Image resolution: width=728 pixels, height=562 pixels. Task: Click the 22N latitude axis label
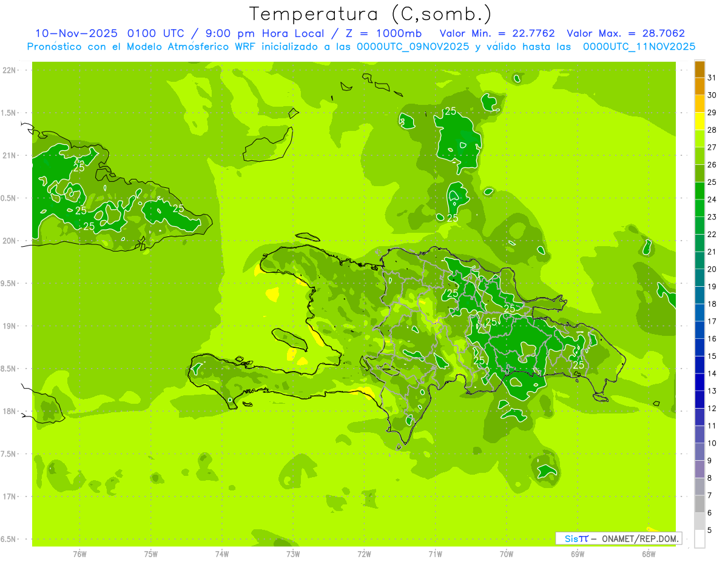[x=9, y=70]
